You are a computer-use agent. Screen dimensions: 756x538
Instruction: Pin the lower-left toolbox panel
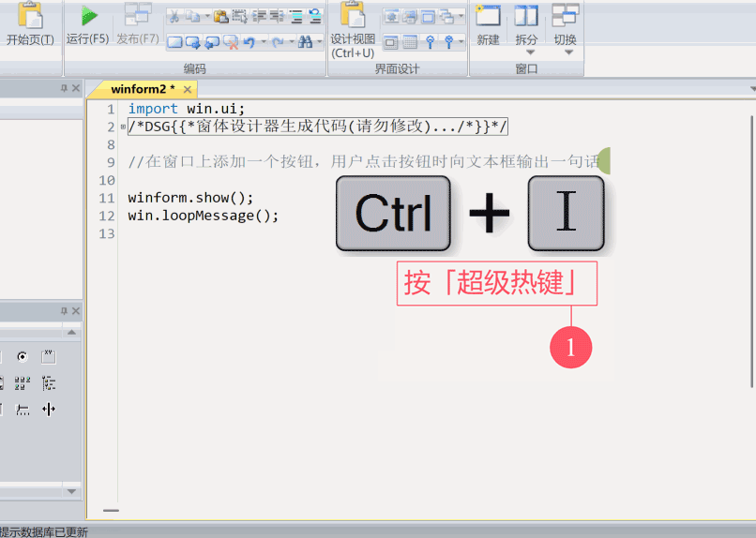(64, 311)
